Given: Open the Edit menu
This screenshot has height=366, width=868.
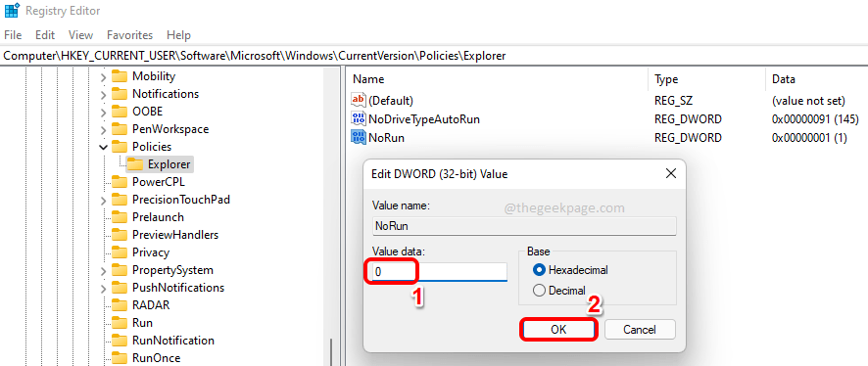Looking at the screenshot, I should 45,35.
